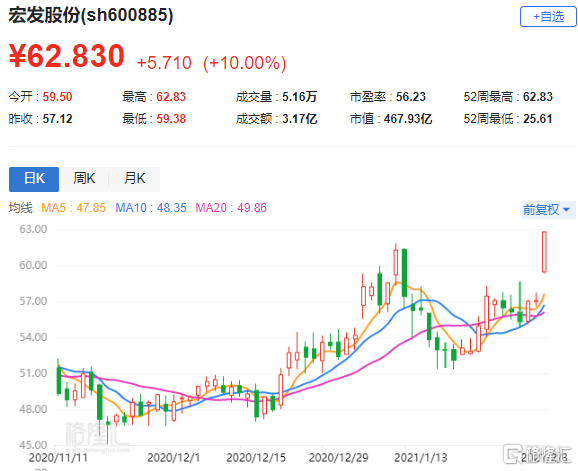Click the 45.00 price axis label
The height and width of the screenshot is (471, 578).
(x=33, y=445)
